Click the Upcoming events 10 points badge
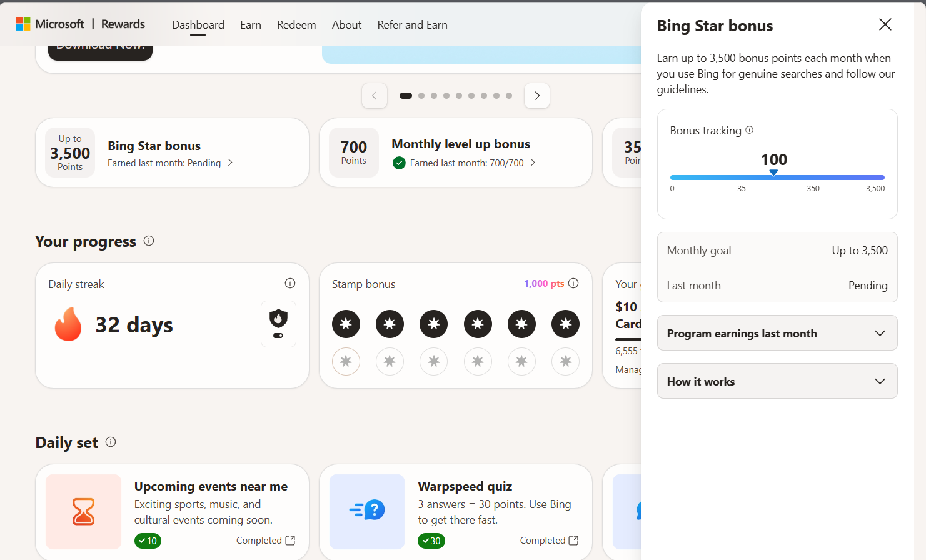926x560 pixels. tap(148, 541)
